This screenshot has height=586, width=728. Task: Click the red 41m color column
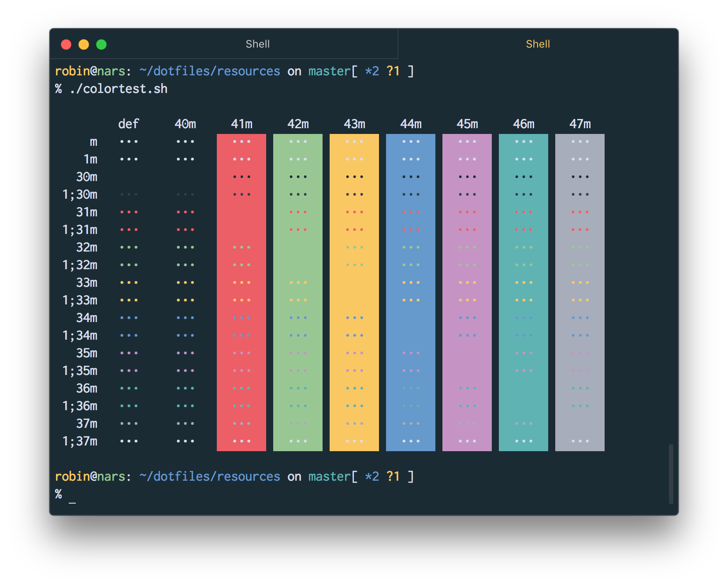241,292
